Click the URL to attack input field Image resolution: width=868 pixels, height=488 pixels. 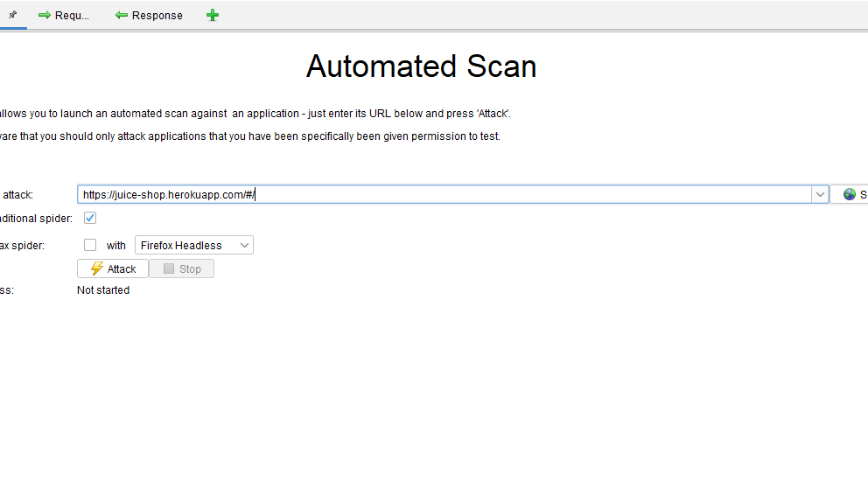pos(444,194)
